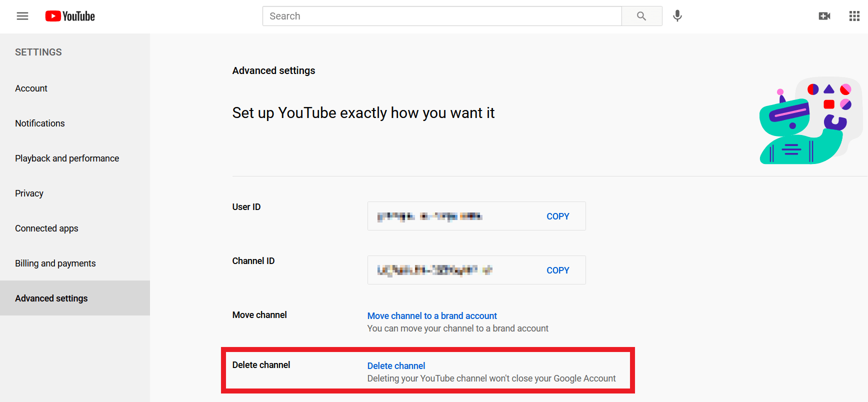Screen dimensions: 868x402
Task: View Connected apps settings
Action: coord(46,228)
